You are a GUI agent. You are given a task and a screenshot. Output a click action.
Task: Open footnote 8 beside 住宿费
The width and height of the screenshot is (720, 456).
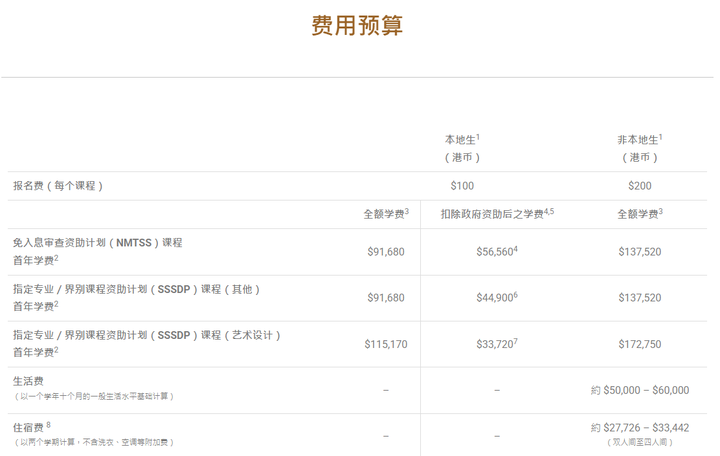pos(48,425)
